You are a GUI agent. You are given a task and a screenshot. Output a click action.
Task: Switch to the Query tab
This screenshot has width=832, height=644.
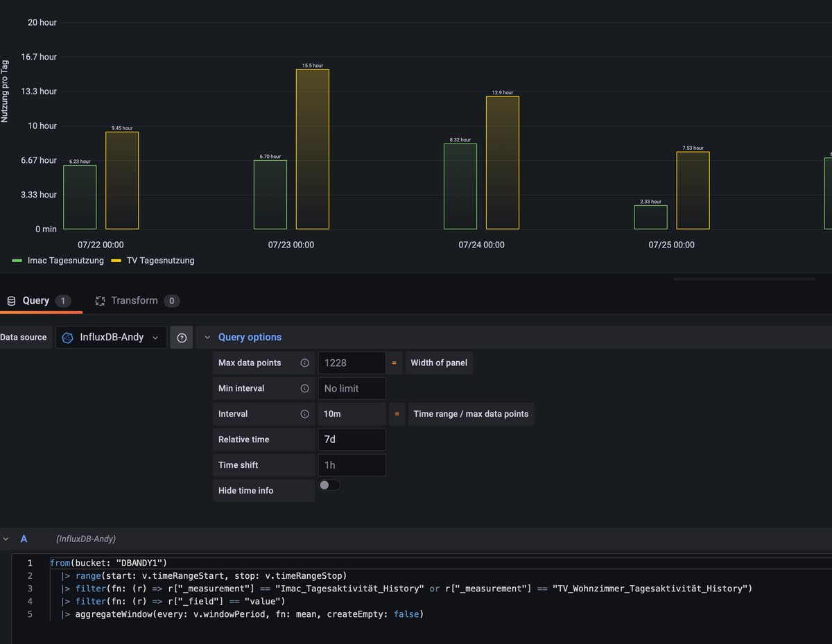tap(35, 301)
